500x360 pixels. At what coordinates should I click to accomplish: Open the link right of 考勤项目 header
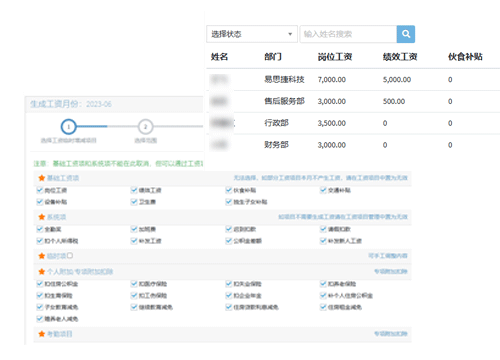click(x=391, y=334)
